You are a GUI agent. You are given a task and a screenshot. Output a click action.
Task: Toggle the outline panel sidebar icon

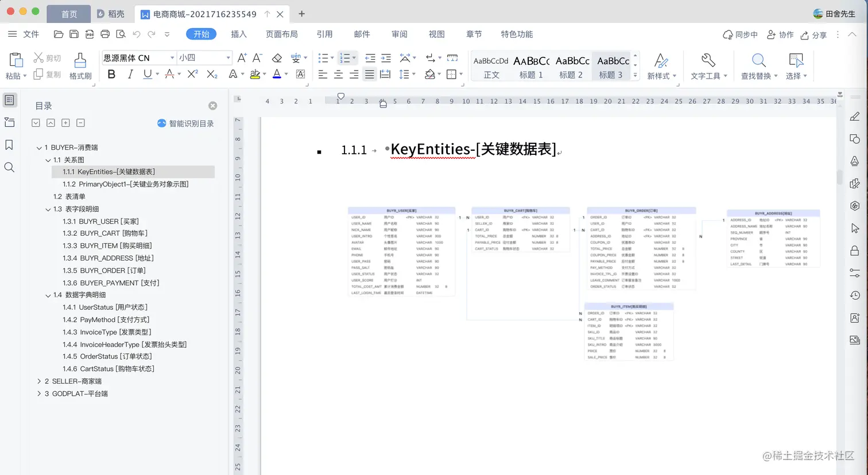click(x=9, y=100)
